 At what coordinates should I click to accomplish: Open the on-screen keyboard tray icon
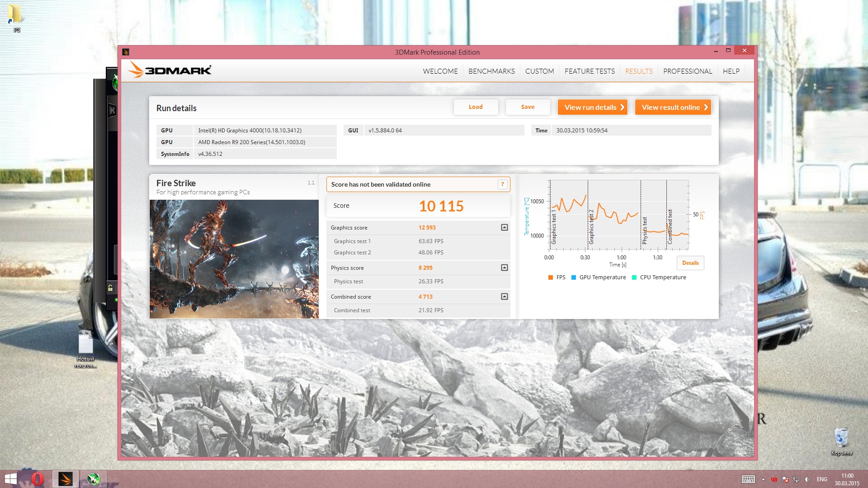[x=748, y=479]
